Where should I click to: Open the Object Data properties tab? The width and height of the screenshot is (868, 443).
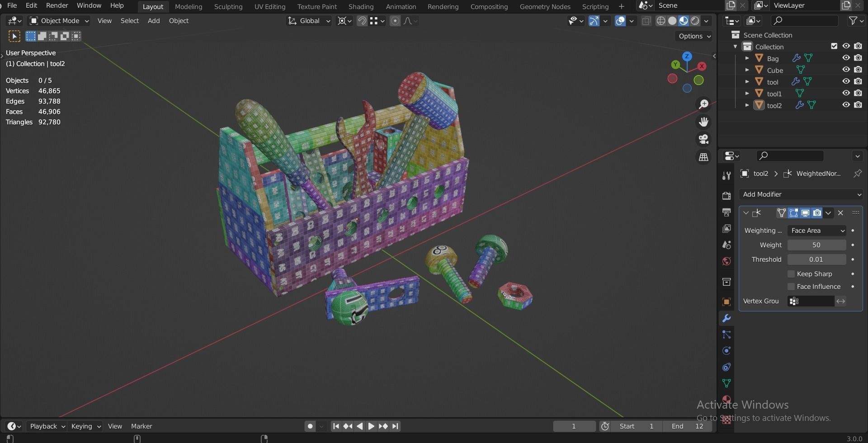pyautogui.click(x=726, y=383)
